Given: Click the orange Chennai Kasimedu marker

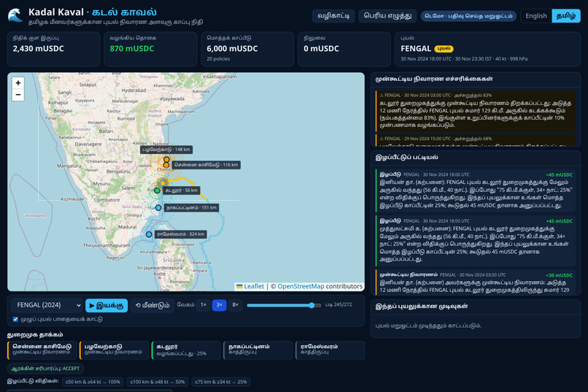Looking at the screenshot, I should 166,165.
